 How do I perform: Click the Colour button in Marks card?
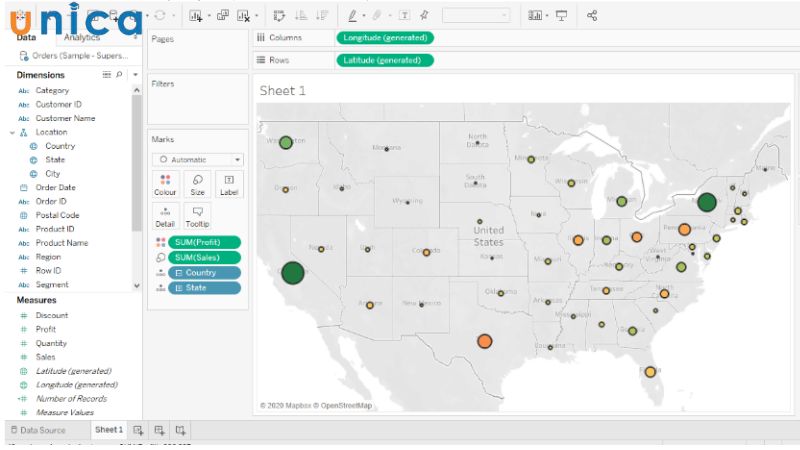[165, 185]
